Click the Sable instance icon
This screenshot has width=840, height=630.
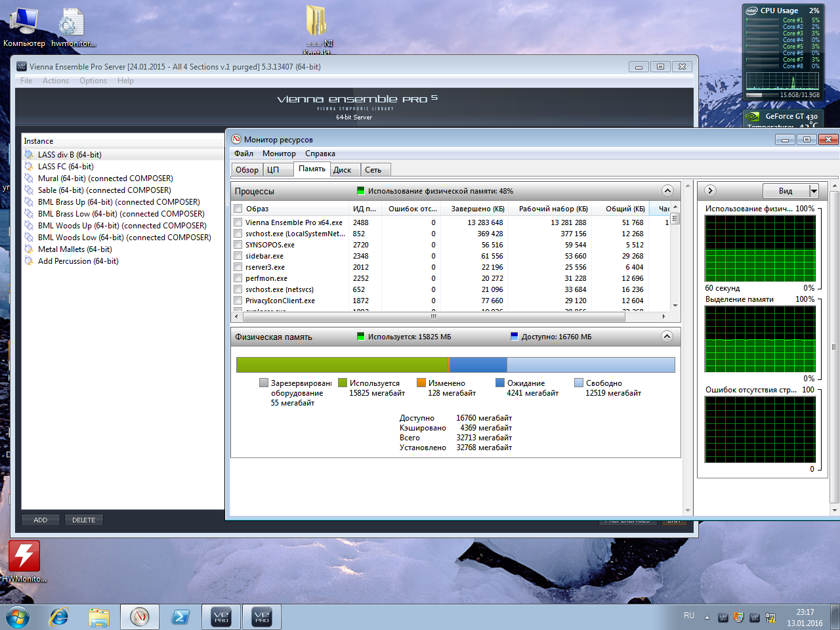point(29,190)
